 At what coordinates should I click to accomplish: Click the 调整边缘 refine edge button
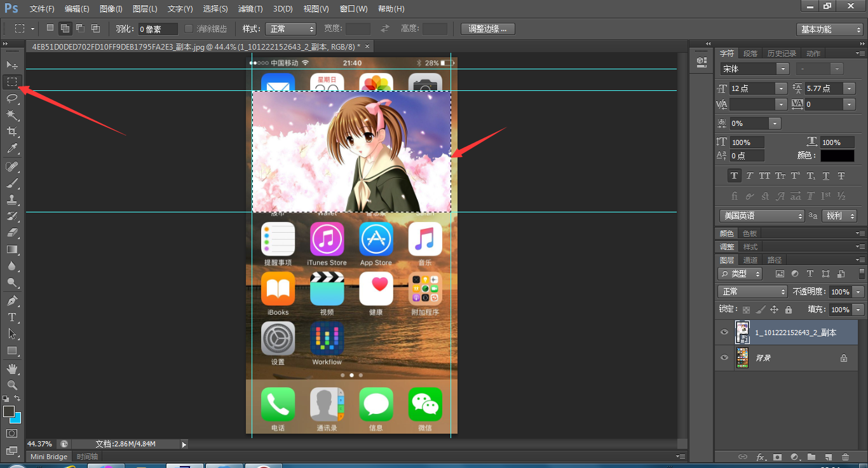pos(488,29)
